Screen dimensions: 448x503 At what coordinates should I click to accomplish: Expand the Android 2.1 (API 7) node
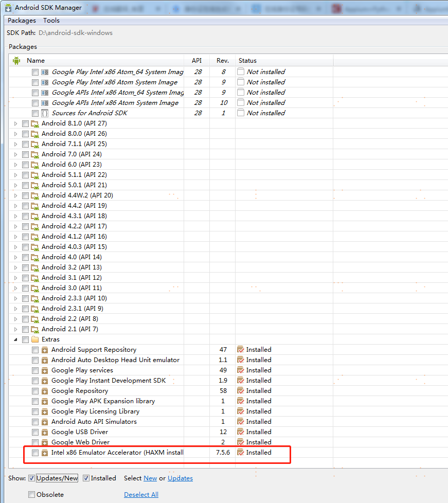click(15, 329)
